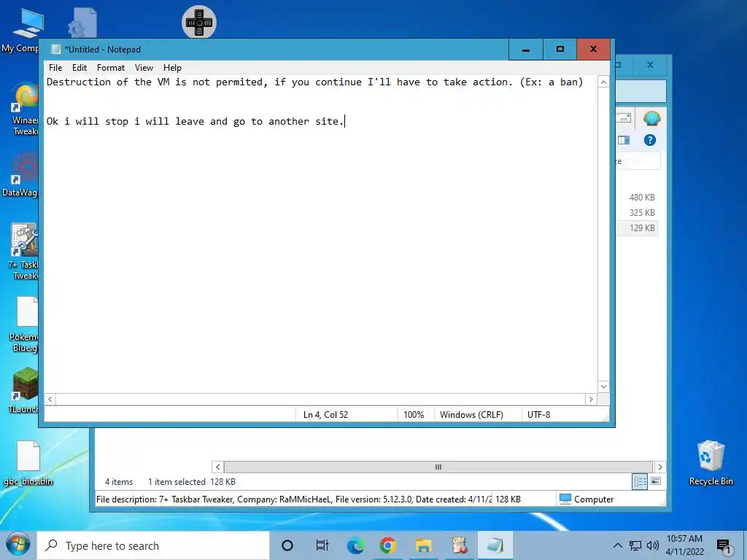747x560 pixels.
Task: Click inside the Notepad text area after 'site.'
Action: pos(345,122)
